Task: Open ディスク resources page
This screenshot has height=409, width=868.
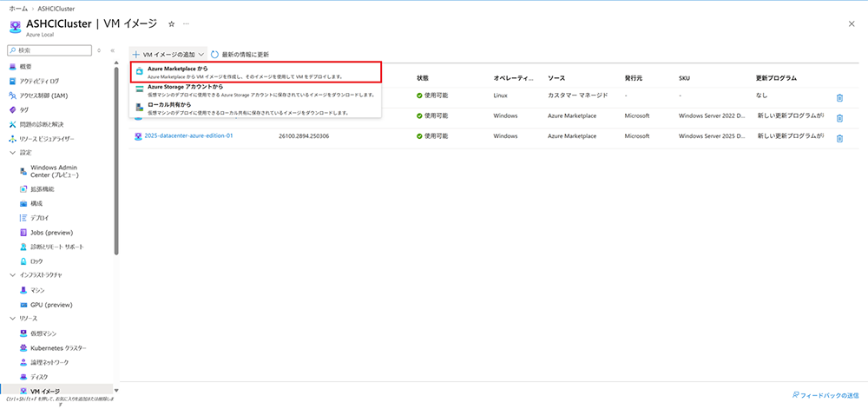Action: tap(39, 377)
